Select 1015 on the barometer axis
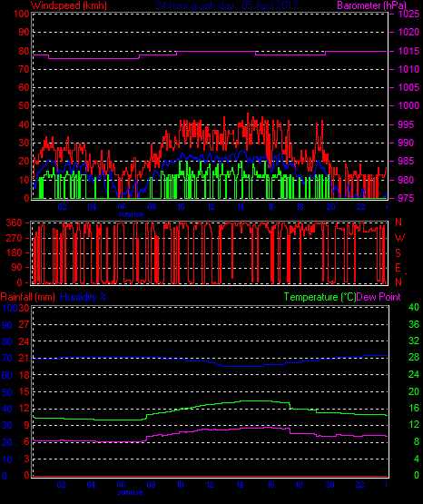The width and height of the screenshot is (423, 504). (408, 51)
